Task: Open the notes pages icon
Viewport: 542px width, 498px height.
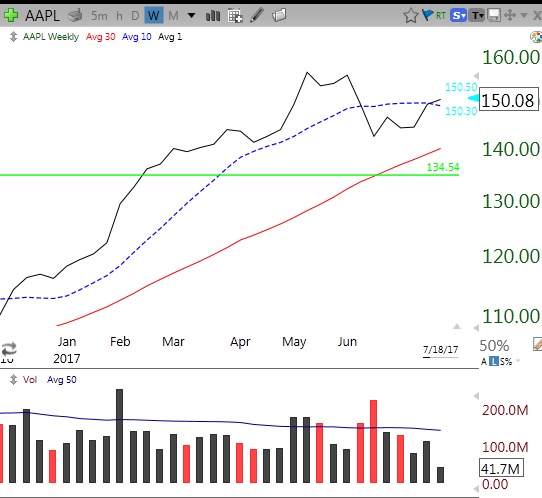Action: [x=279, y=16]
